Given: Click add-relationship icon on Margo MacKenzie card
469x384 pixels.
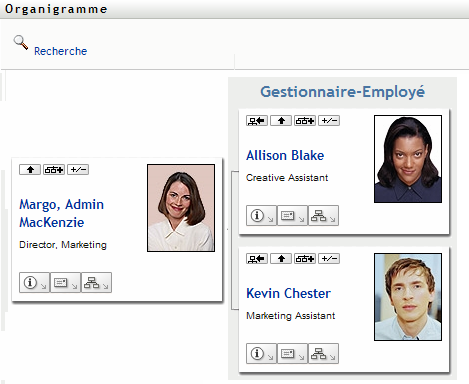Looking at the screenshot, I should coord(54,170).
